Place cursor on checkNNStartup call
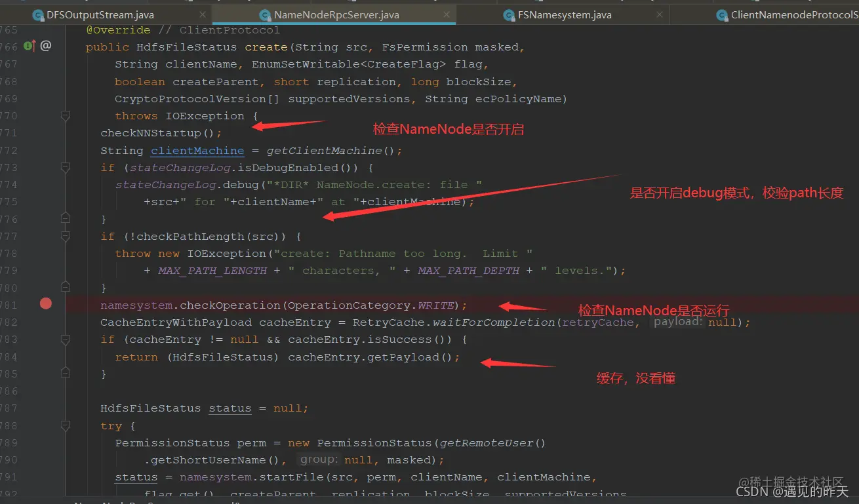Image resolution: width=859 pixels, height=504 pixels. click(x=150, y=133)
